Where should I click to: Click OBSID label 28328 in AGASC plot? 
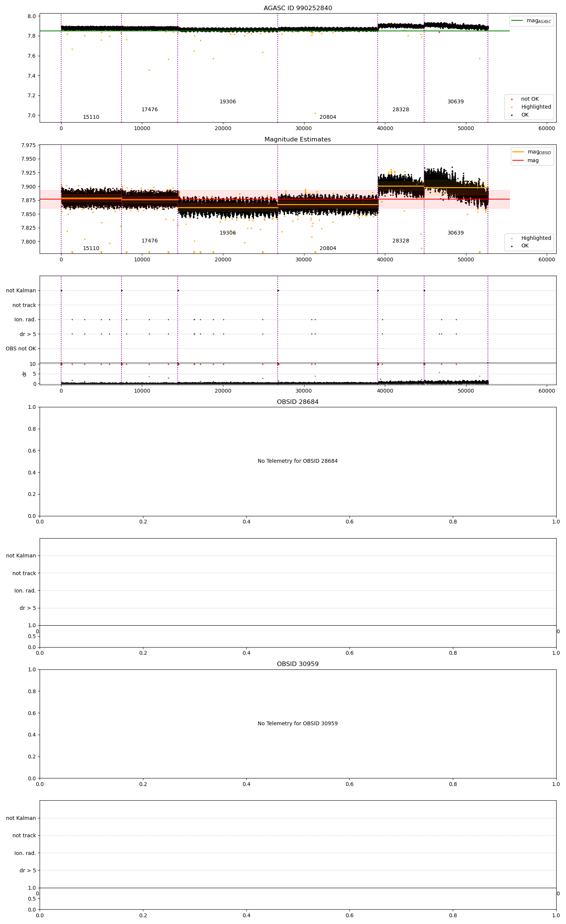pyautogui.click(x=401, y=110)
